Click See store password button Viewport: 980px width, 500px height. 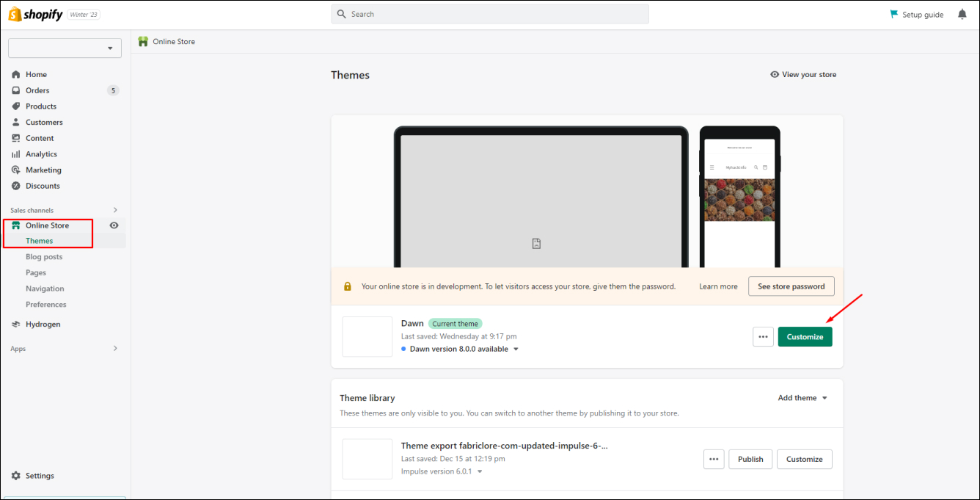(x=791, y=286)
